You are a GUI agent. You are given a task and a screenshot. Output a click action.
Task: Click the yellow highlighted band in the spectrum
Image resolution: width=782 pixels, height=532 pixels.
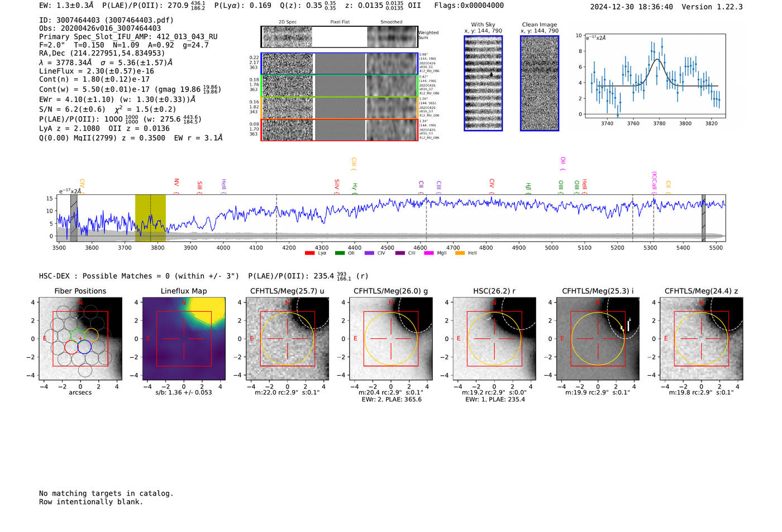[150, 218]
